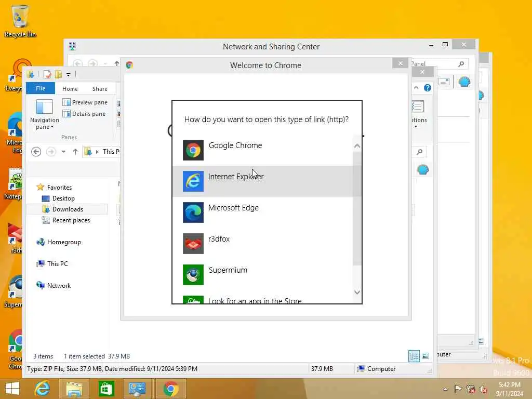532x399 pixels.
Task: Click the scroll up arrow in app chooser
Action: click(x=357, y=146)
